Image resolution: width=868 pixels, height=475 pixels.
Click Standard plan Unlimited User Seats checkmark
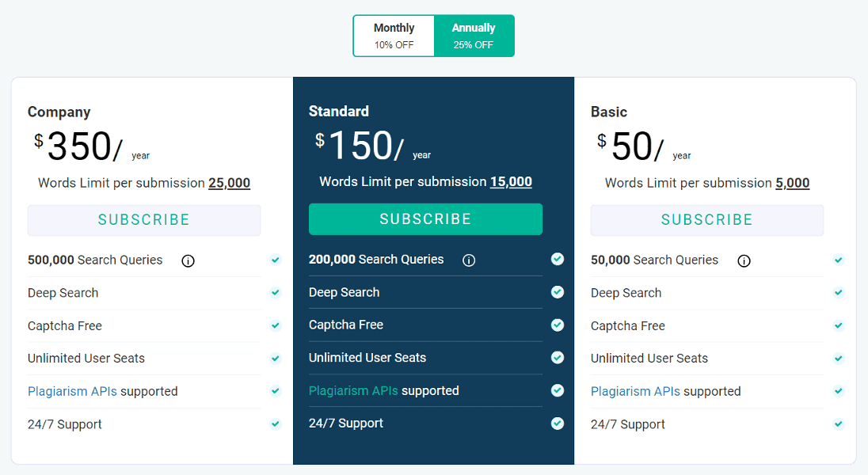click(558, 358)
